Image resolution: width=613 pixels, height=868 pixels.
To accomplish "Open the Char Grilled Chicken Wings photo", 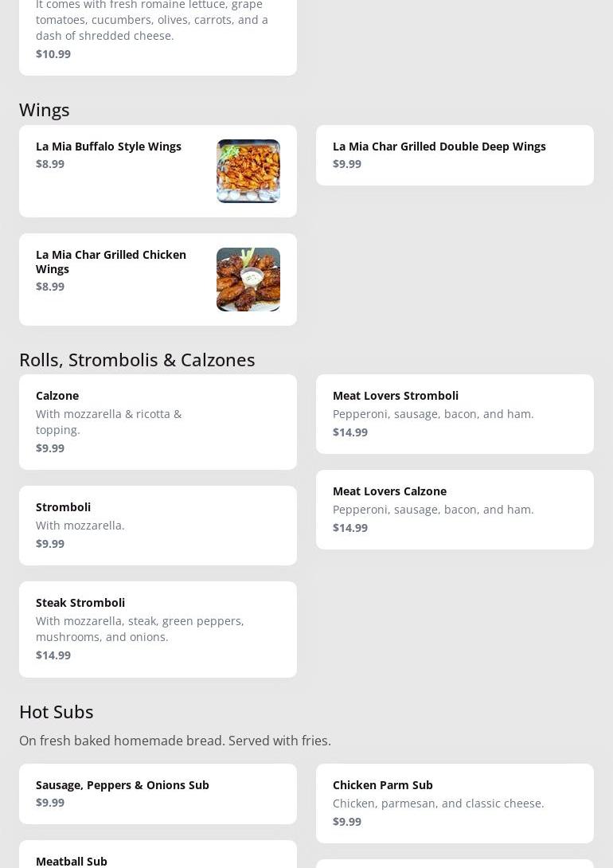I will tap(248, 280).
